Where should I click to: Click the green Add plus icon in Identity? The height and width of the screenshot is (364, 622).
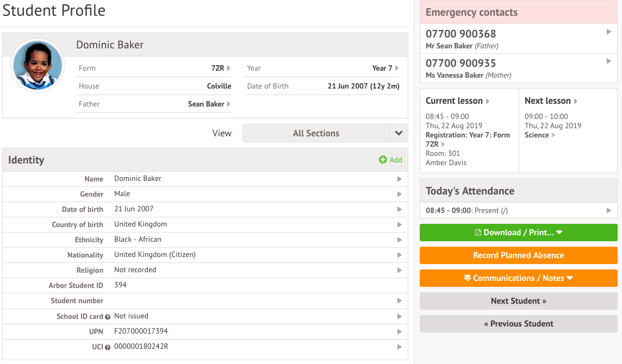click(x=383, y=160)
